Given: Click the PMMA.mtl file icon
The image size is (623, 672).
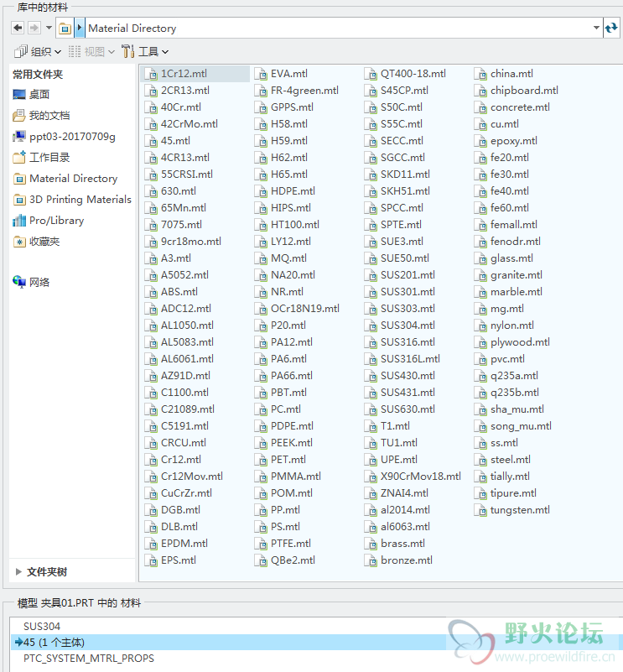Looking at the screenshot, I should click(x=261, y=477).
